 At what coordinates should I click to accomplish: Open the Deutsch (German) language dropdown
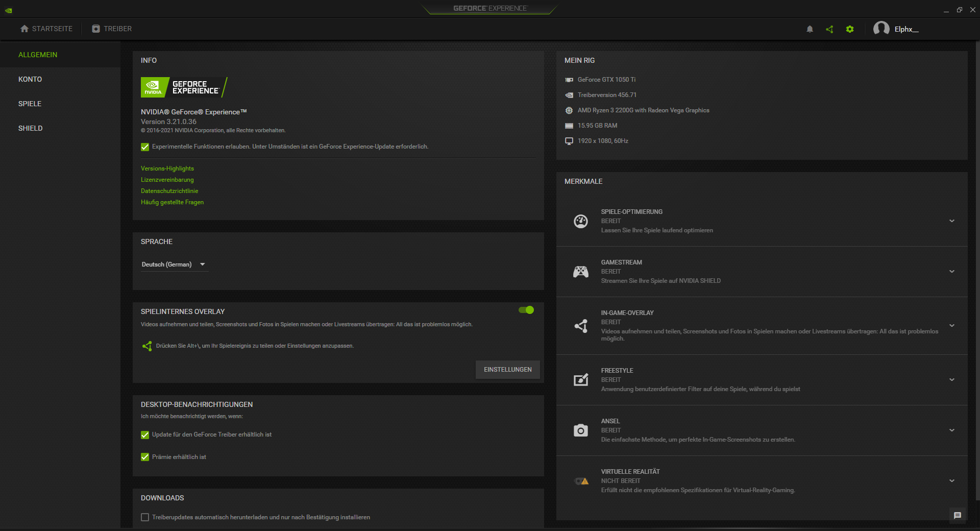(174, 264)
